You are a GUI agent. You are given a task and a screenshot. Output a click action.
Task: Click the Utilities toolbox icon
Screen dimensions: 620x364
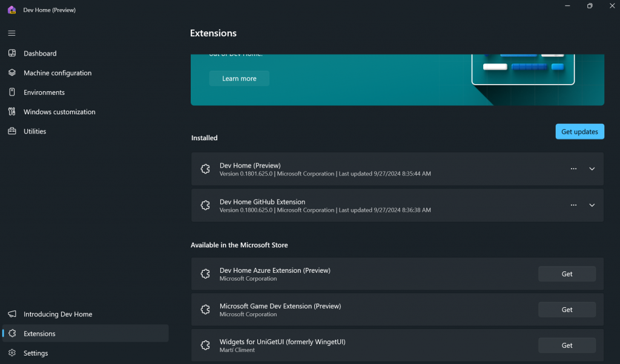point(12,131)
